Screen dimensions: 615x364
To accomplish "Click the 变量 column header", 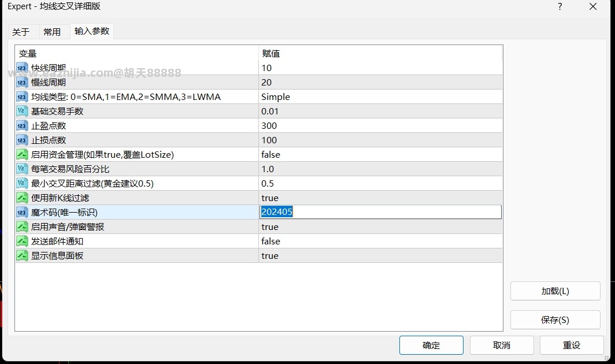I will [x=136, y=53].
